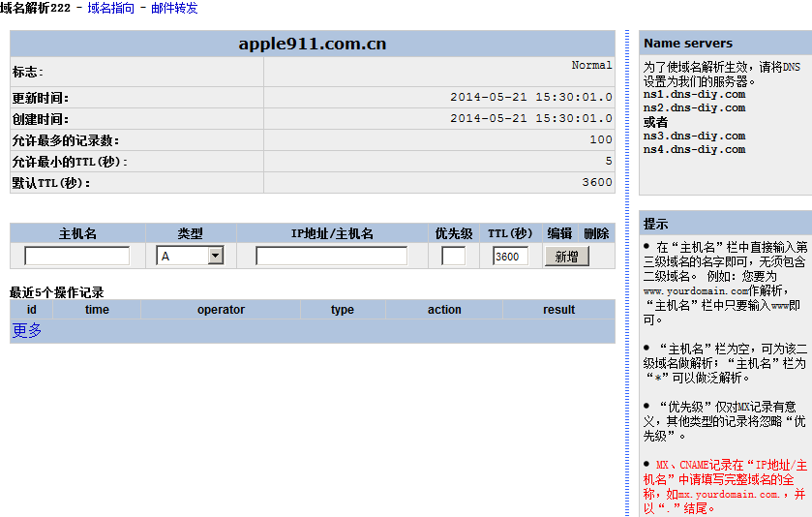Screen dimensions: 812x517
Task: Click the 标志 label
Action: pyautogui.click(x=28, y=72)
